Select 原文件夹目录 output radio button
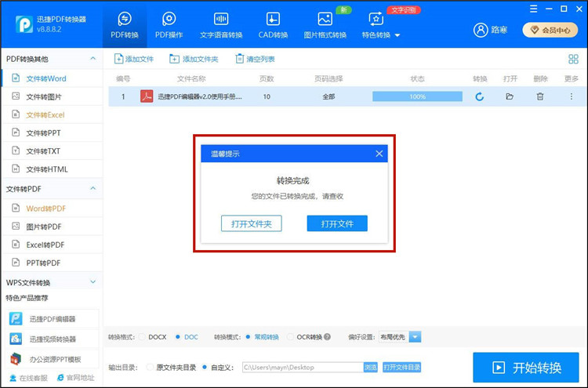This screenshot has width=588, height=388. tap(150, 368)
